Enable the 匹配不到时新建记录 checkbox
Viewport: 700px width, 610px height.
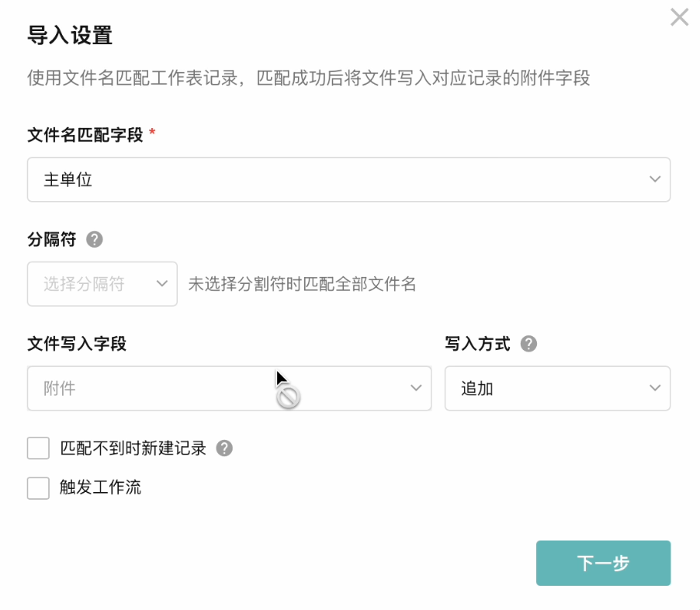38,448
